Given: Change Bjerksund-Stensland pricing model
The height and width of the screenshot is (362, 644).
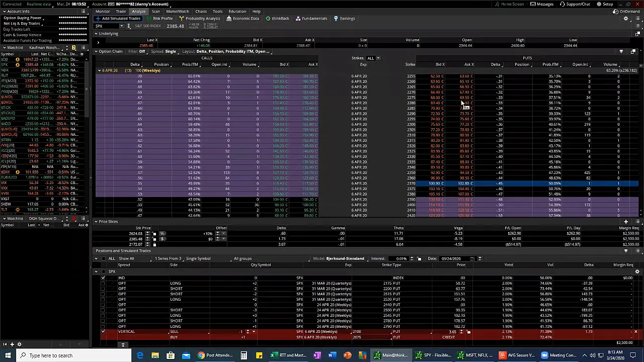Looking at the screenshot, I should 345,259.
